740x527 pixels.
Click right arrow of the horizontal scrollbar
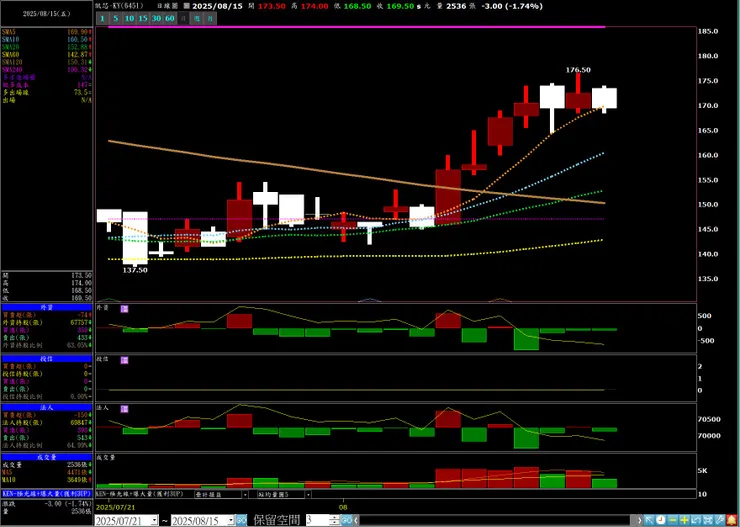tap(639, 520)
